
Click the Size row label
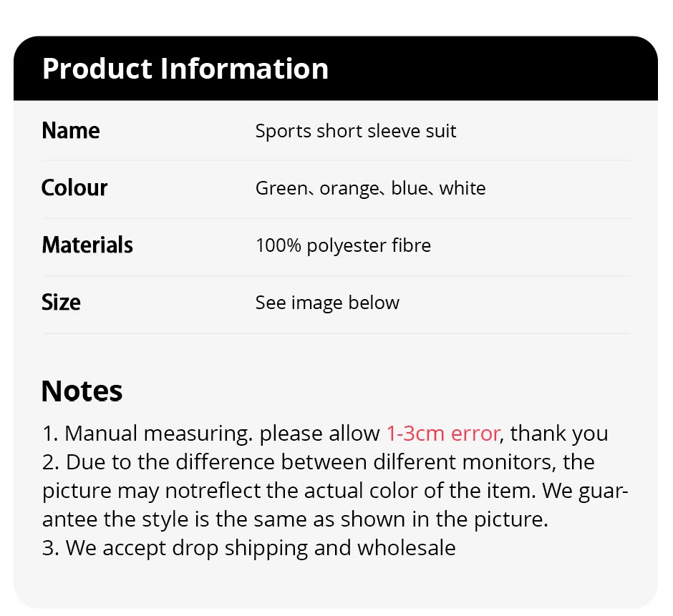coord(61,303)
